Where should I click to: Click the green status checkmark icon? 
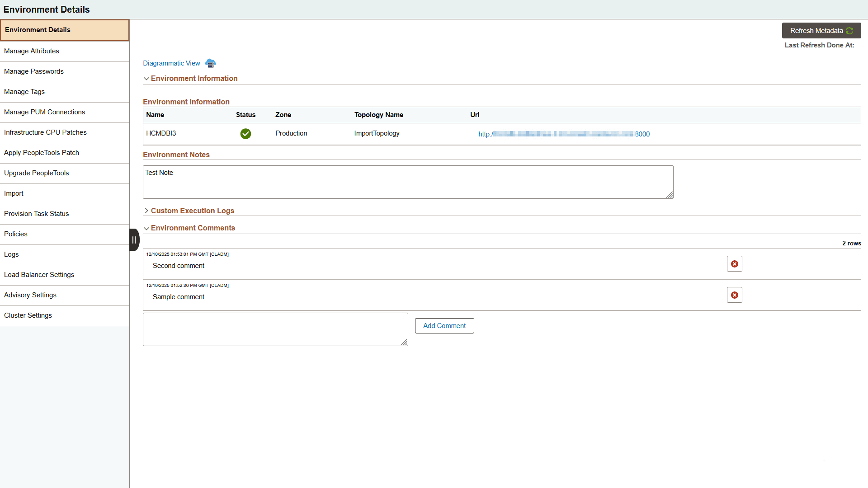click(245, 134)
